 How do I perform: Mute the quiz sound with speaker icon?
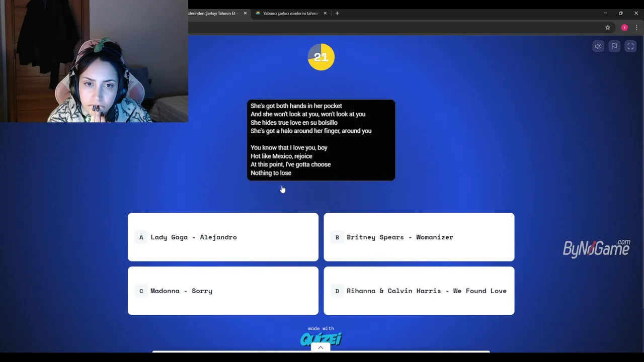click(x=598, y=46)
